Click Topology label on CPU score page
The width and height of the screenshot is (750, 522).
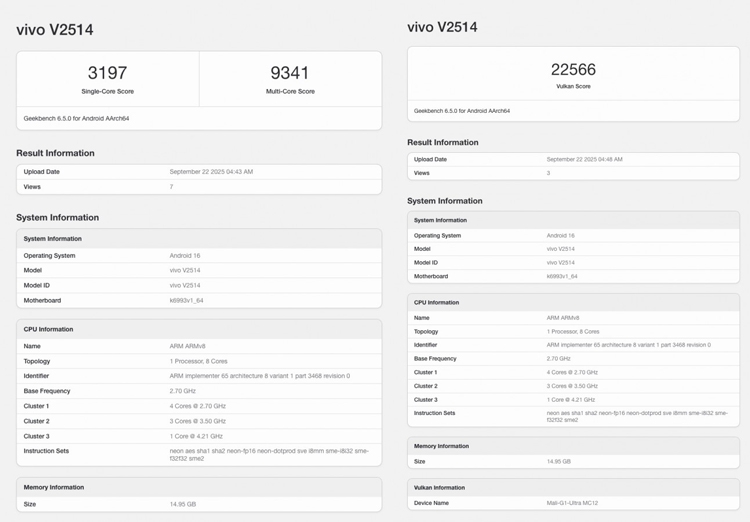tap(37, 362)
